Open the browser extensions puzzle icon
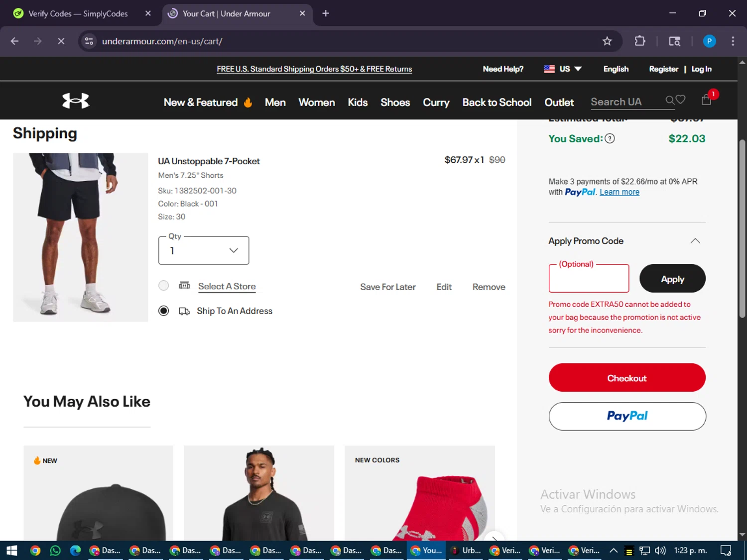Screen dimensions: 747x560 point(640,41)
